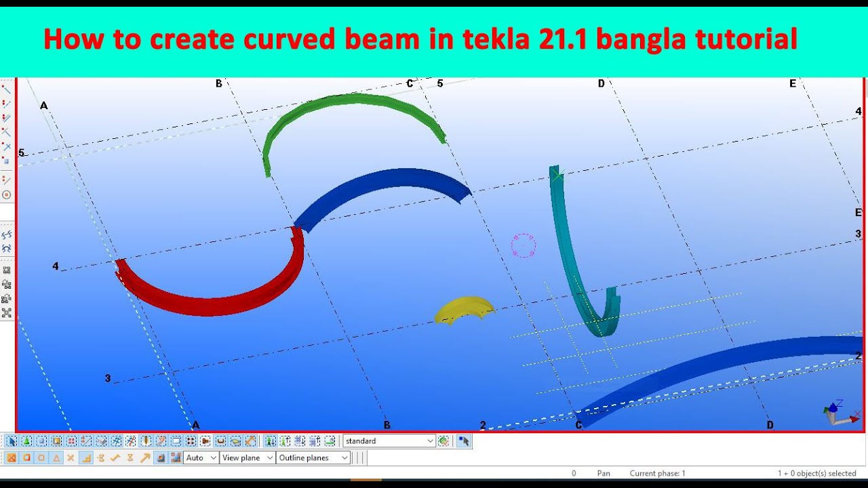The width and height of the screenshot is (868, 488).
Task: Enable snap to intersection points X icon
Action: click(x=71, y=457)
